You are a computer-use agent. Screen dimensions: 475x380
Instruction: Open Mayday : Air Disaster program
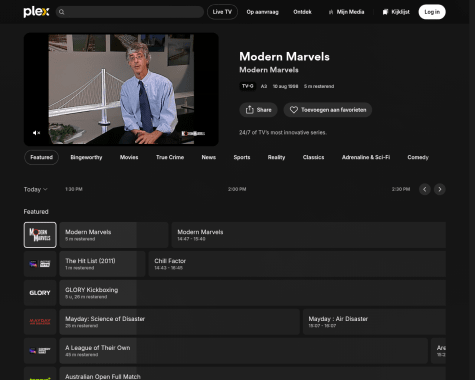pyautogui.click(x=374, y=322)
